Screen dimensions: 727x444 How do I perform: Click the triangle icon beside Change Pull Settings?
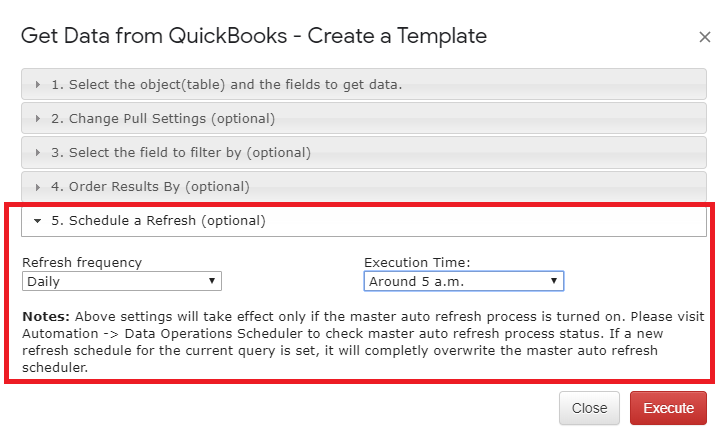(x=38, y=119)
